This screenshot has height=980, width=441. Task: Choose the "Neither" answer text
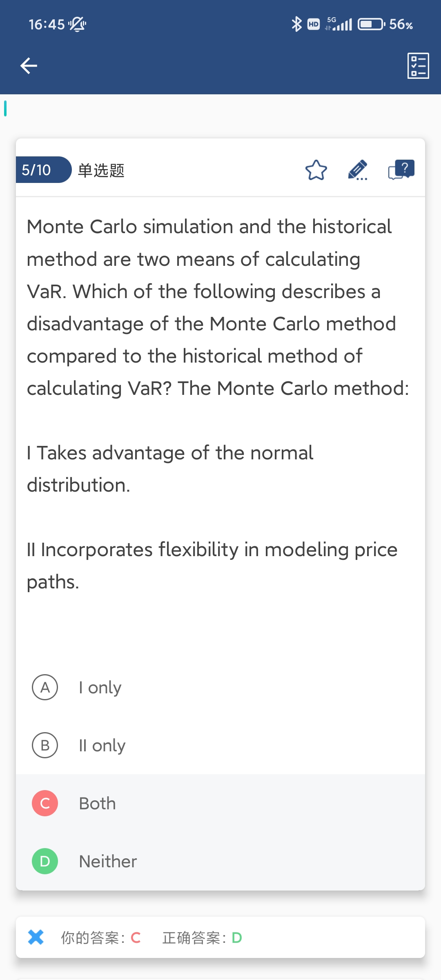[108, 862]
